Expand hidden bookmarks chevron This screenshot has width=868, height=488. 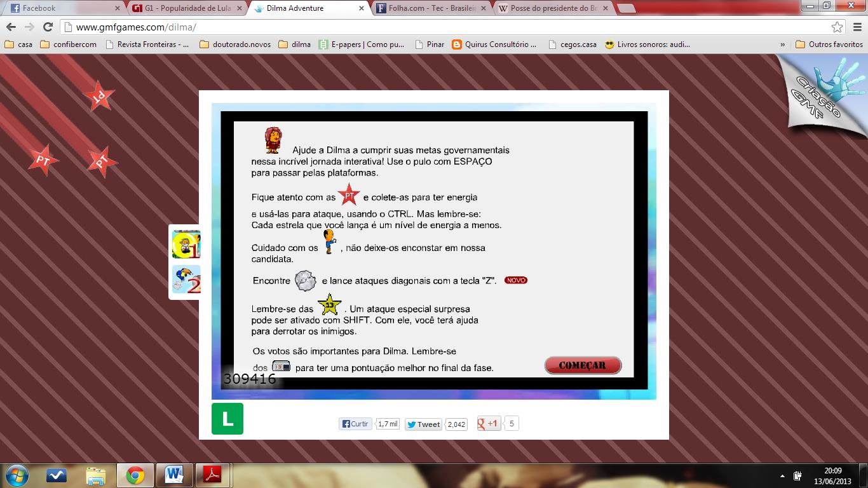click(x=782, y=44)
